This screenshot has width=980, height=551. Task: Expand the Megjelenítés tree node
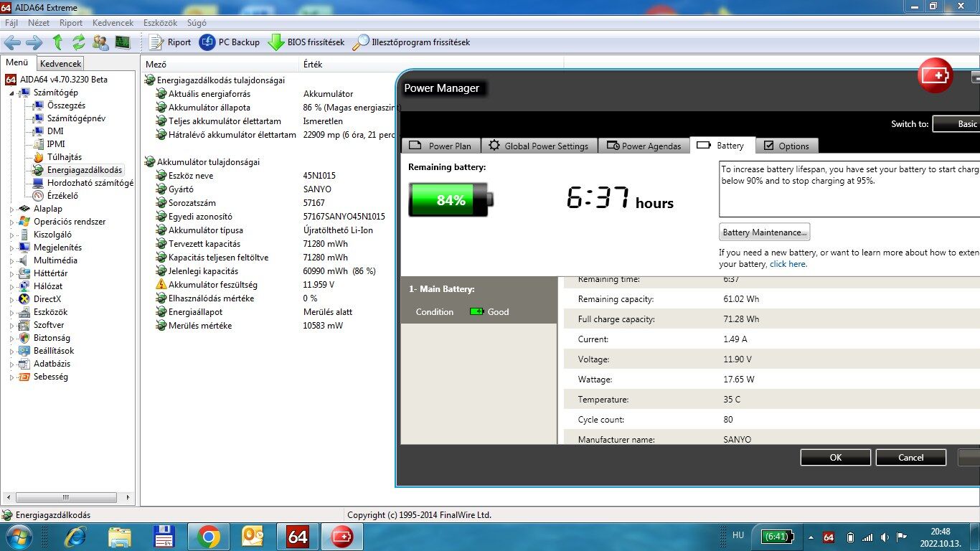pos(11,248)
